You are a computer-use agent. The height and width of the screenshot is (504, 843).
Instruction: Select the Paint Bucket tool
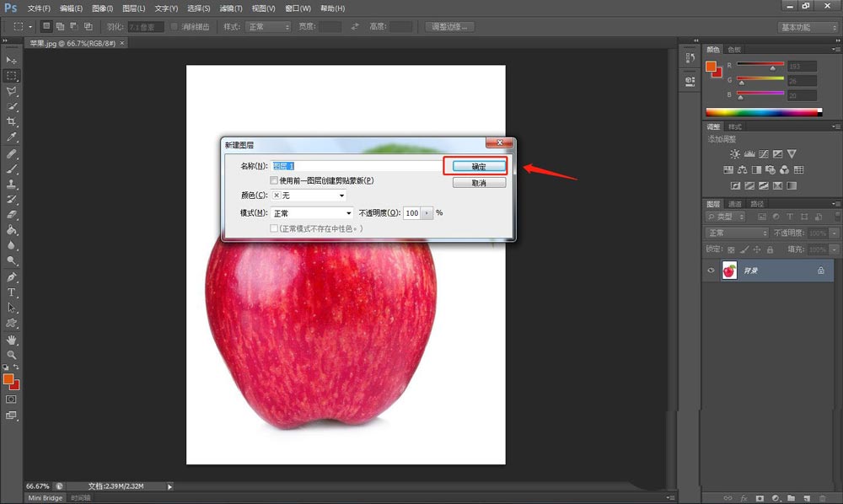pos(11,230)
